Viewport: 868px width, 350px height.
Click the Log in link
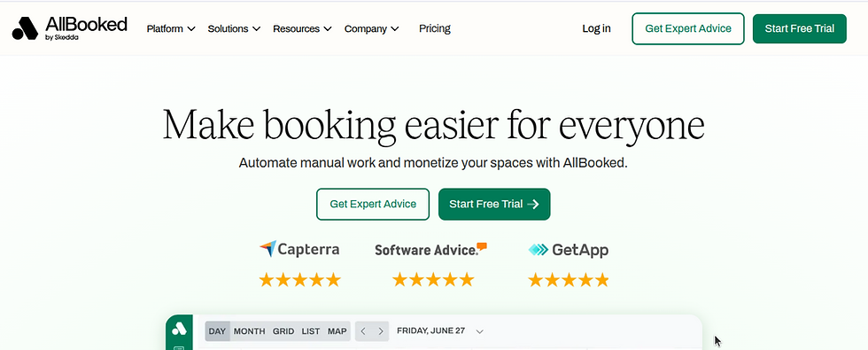pos(596,28)
